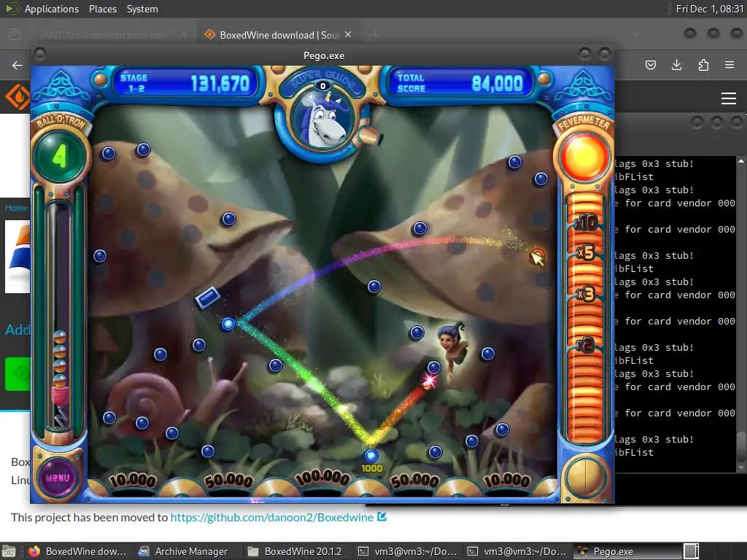Click the 100,000 bonus bucket slot
747x560 pixels.
pyautogui.click(x=322, y=478)
